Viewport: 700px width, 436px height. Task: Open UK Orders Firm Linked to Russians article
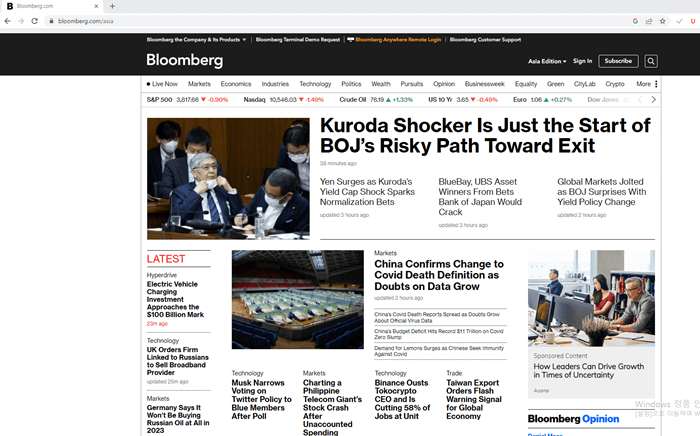tap(178, 361)
